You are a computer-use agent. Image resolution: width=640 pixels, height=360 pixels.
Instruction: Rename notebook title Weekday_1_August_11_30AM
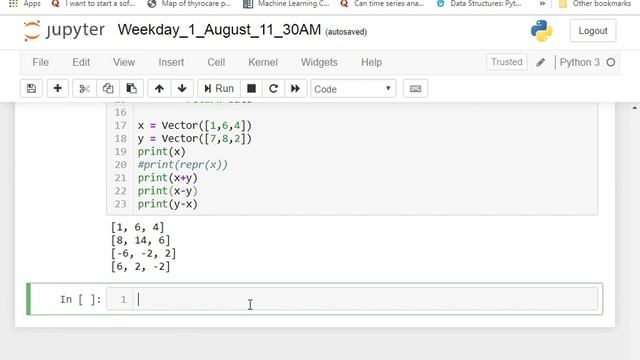tap(219, 30)
